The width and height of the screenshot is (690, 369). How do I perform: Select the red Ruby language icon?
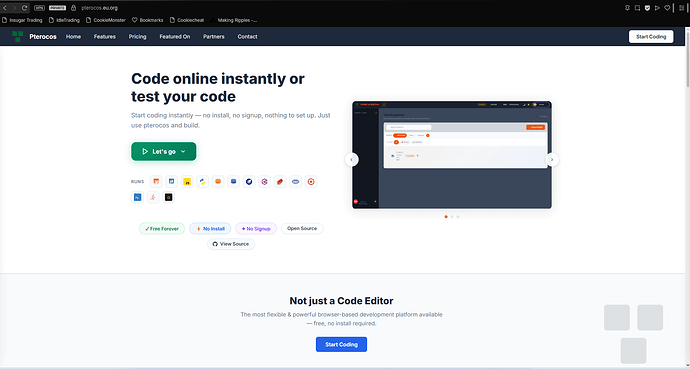pyautogui.click(x=280, y=182)
